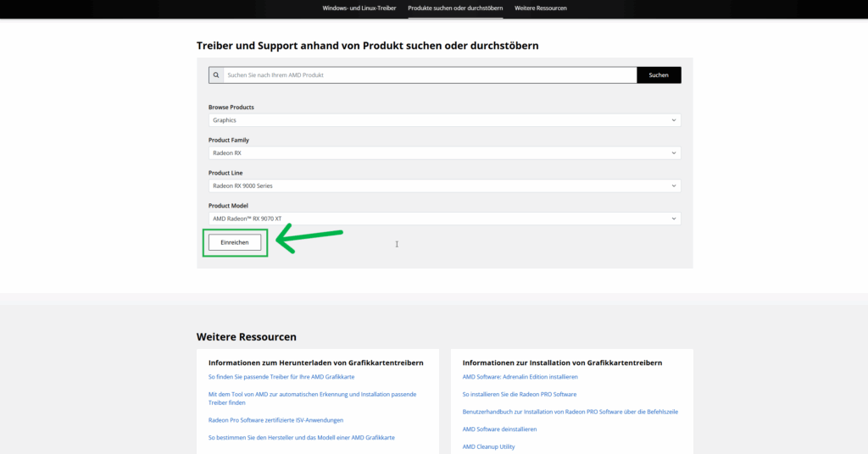Open Benutzerhandbuch zur Installation über Befehlszeile link
This screenshot has height=454, width=868.
(570, 412)
